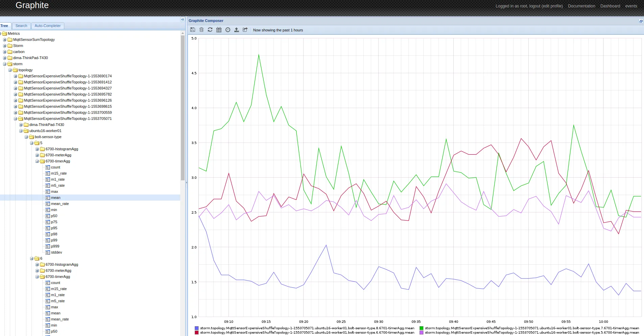Open the Auto-Completer tab
Screen dimensions: 644x336
(x=47, y=26)
